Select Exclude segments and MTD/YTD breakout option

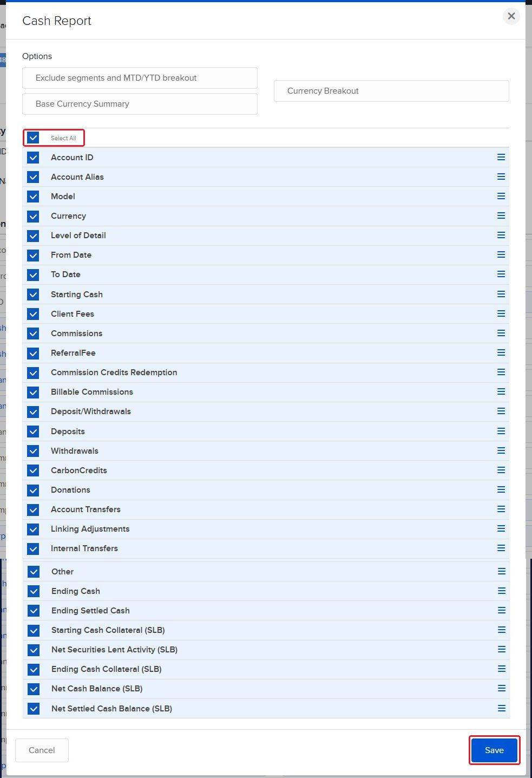pyautogui.click(x=140, y=78)
